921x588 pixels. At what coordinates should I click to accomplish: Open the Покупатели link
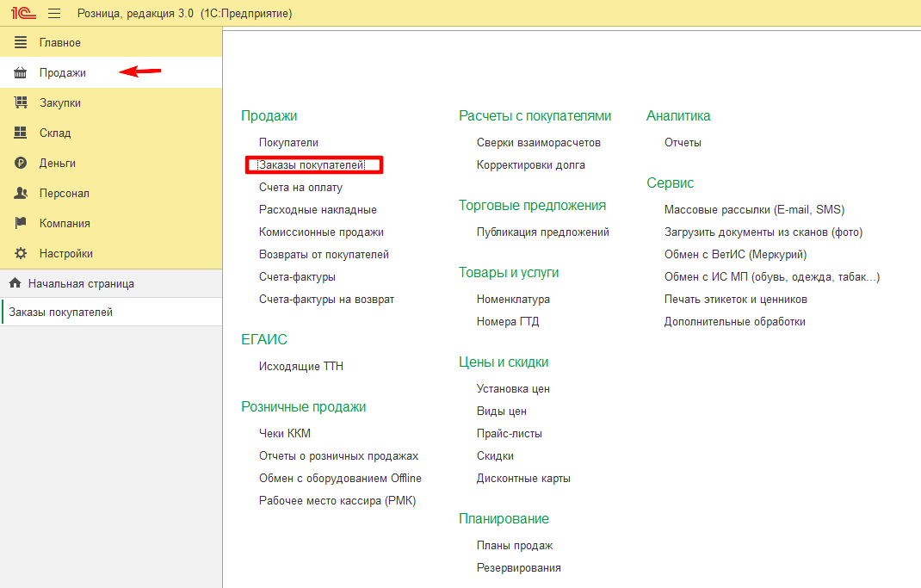[288, 143]
